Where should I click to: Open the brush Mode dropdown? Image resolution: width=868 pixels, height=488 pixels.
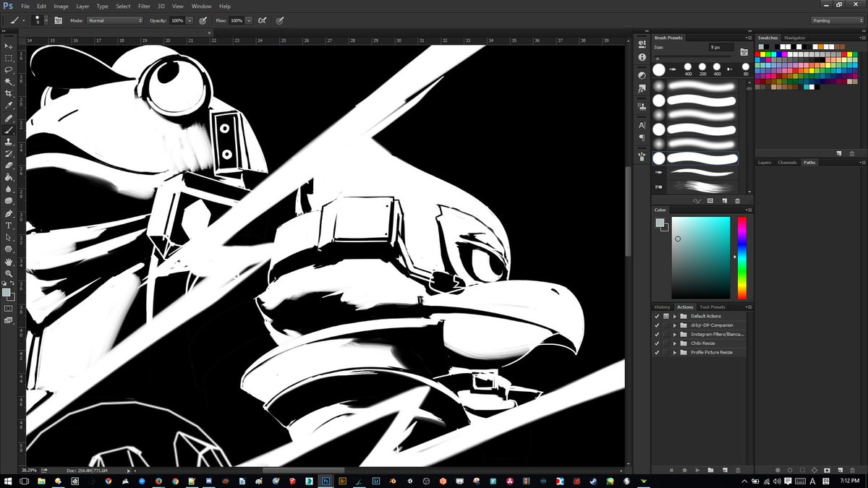pos(114,20)
